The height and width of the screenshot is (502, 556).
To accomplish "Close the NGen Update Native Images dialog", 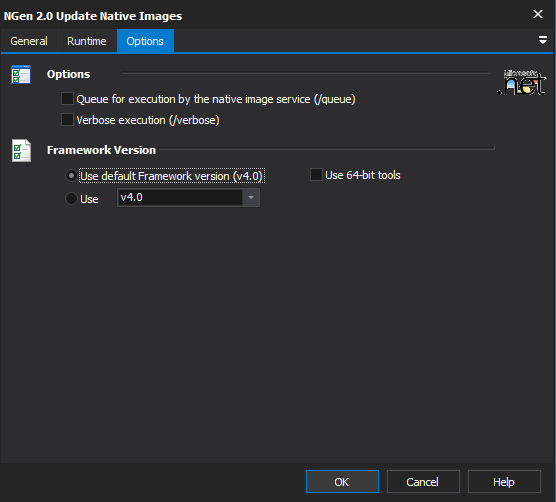I will 538,14.
